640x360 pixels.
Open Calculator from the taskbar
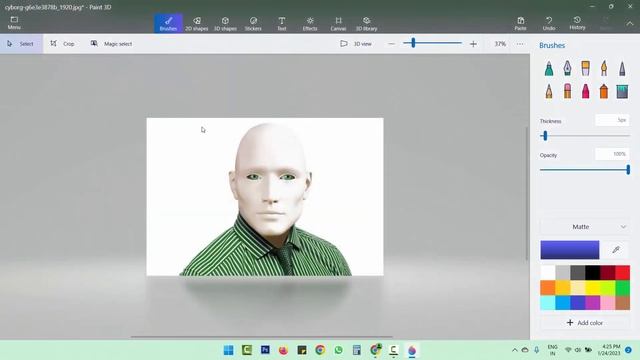[x=357, y=350]
